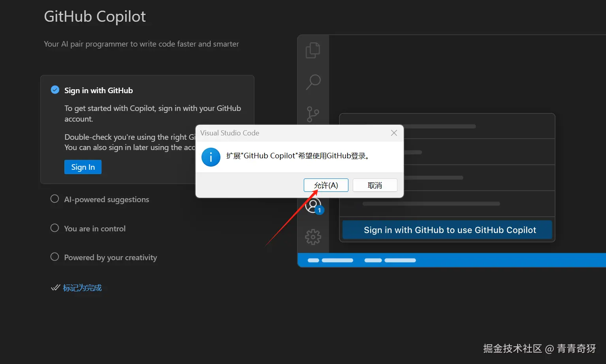Select the You are in control step circle
Screen dimensions: 606x364
[55, 228]
